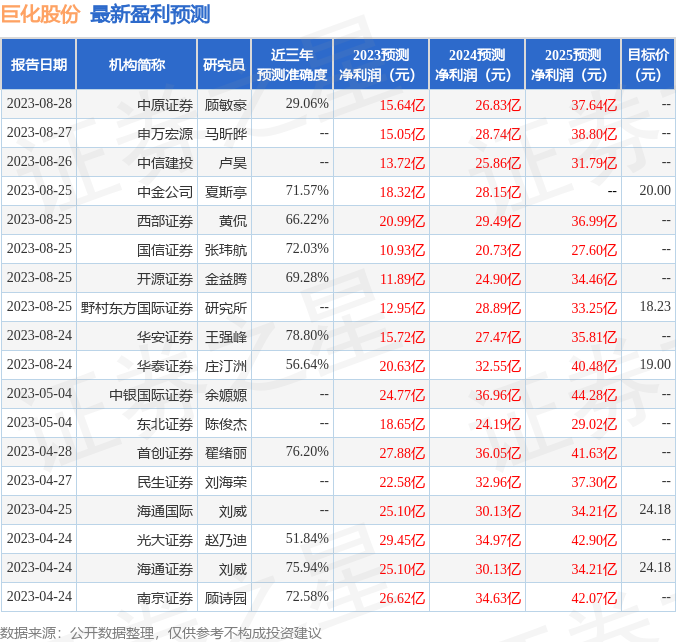Click researcher name 王强峰
The height and width of the screenshot is (642, 676).
pyautogui.click(x=225, y=336)
